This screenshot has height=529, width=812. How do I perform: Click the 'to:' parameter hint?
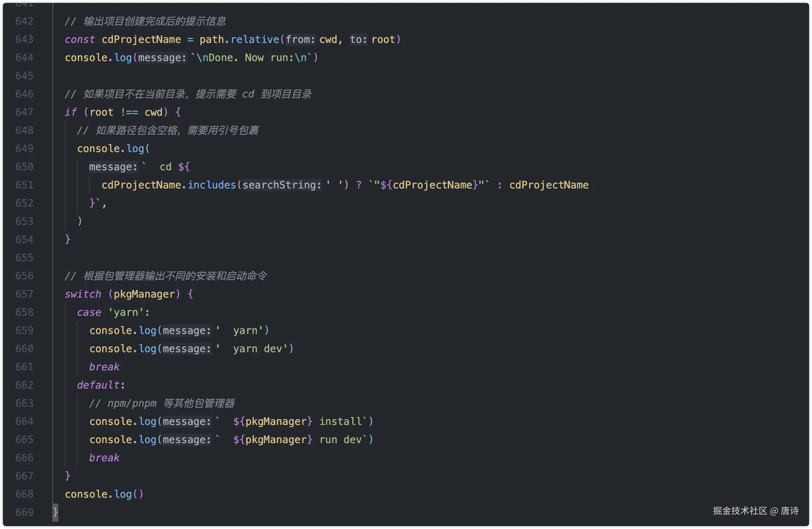(x=358, y=39)
